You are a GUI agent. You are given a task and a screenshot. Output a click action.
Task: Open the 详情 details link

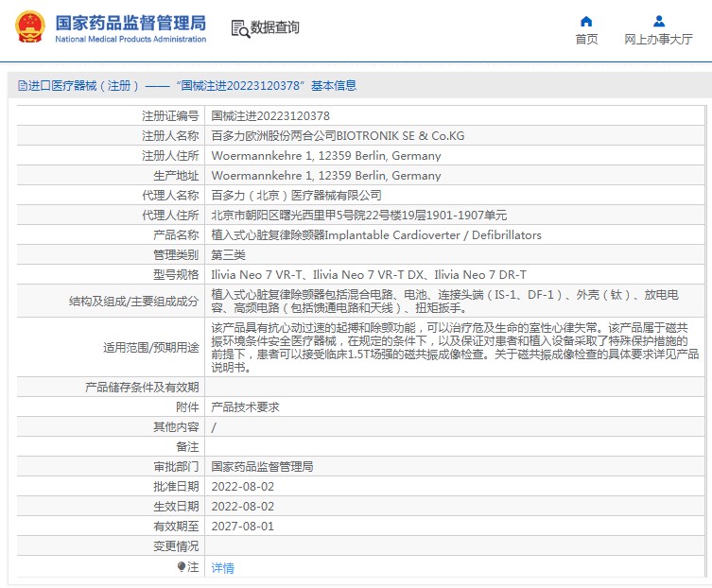[x=222, y=567]
